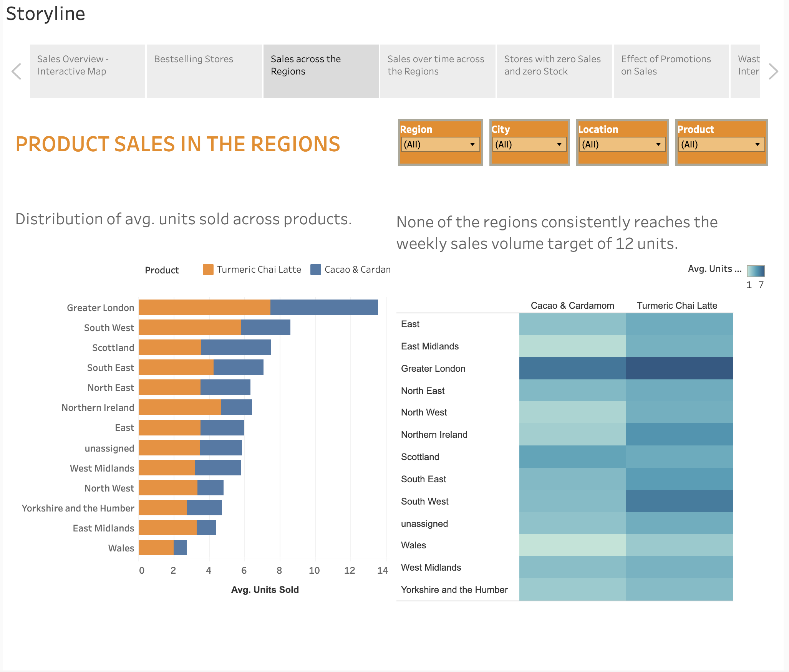This screenshot has height=672, width=789.
Task: Select Greater London orange bar segment
Action: pos(204,307)
